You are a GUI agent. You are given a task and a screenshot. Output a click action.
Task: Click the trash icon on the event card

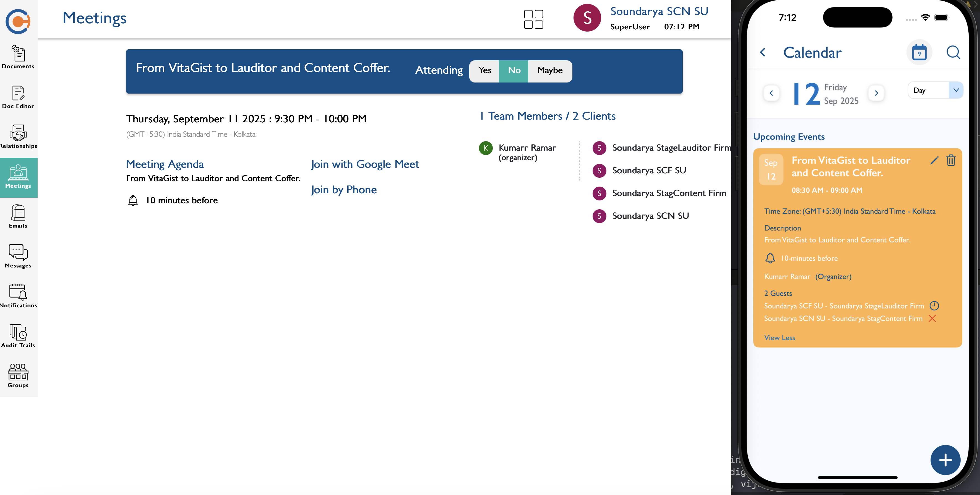point(951,160)
